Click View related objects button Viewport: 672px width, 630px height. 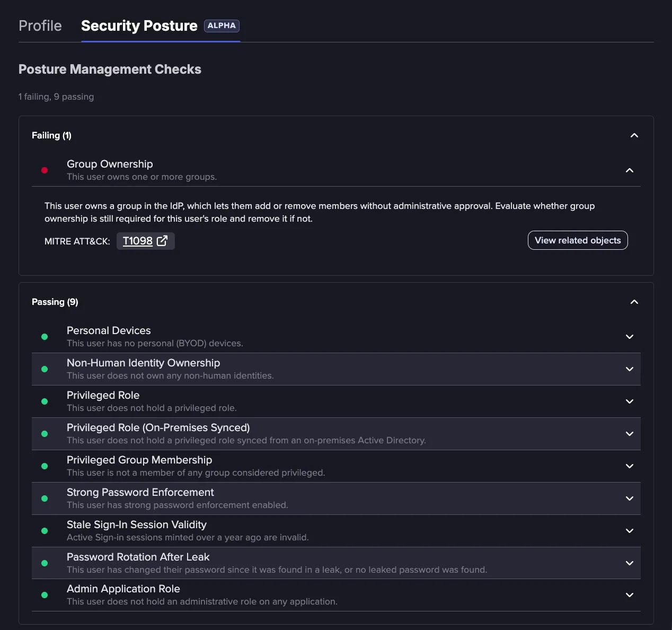click(578, 240)
